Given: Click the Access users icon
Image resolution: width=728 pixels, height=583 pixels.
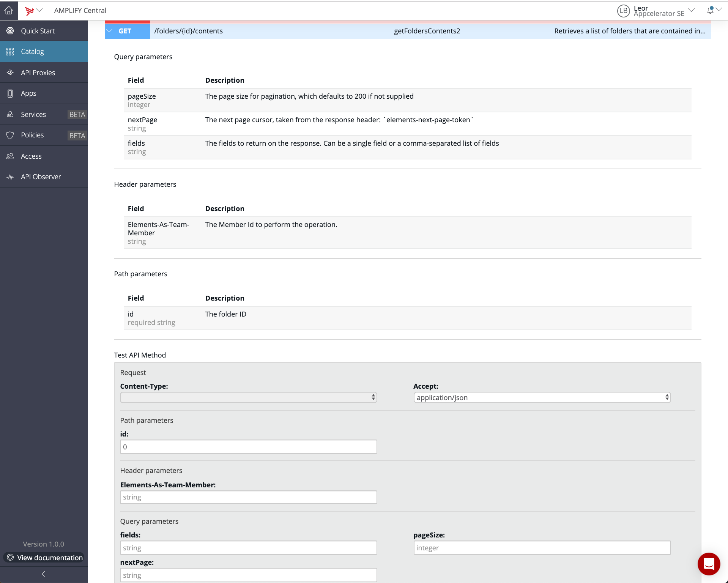Looking at the screenshot, I should point(10,156).
